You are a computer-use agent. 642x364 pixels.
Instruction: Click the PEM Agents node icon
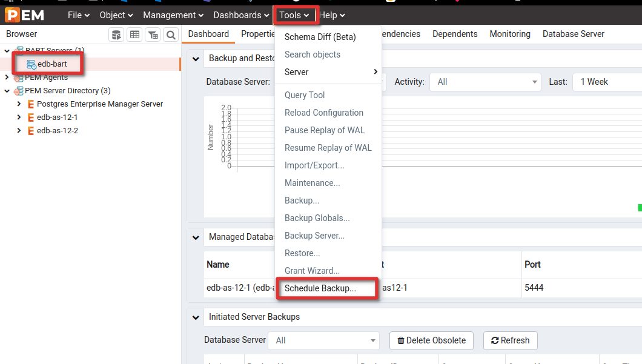tap(18, 78)
